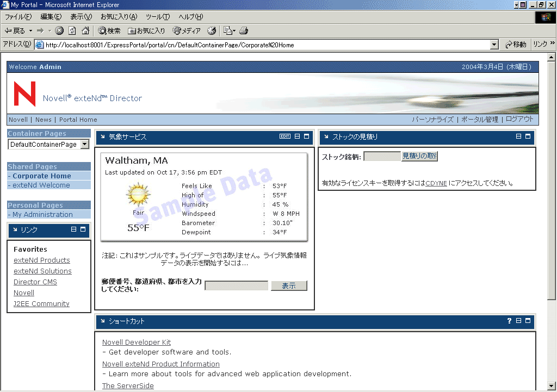Open the Personalize (パーソナライズ) link
This screenshot has width=557, height=392.
coord(432,119)
